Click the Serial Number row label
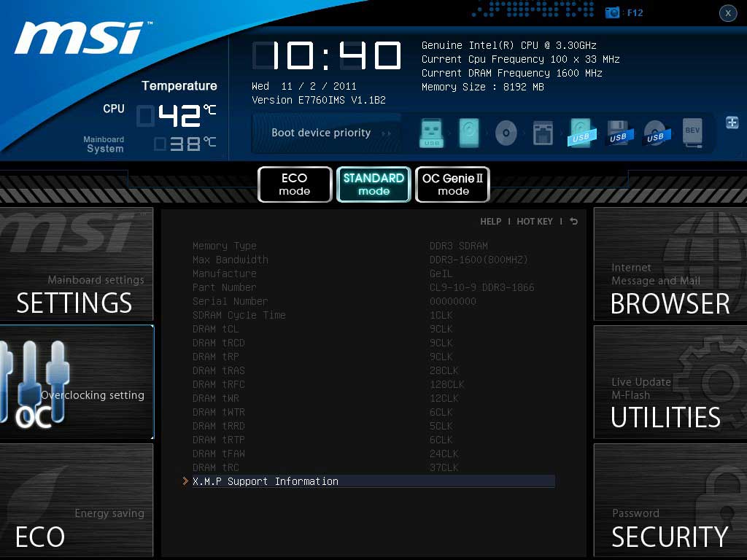The height and width of the screenshot is (560, 747). [x=230, y=301]
